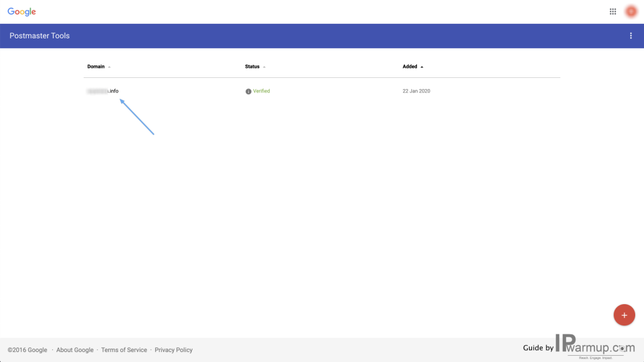Image resolution: width=644 pixels, height=362 pixels.
Task: Open the Google apps grid
Action: (x=613, y=11)
